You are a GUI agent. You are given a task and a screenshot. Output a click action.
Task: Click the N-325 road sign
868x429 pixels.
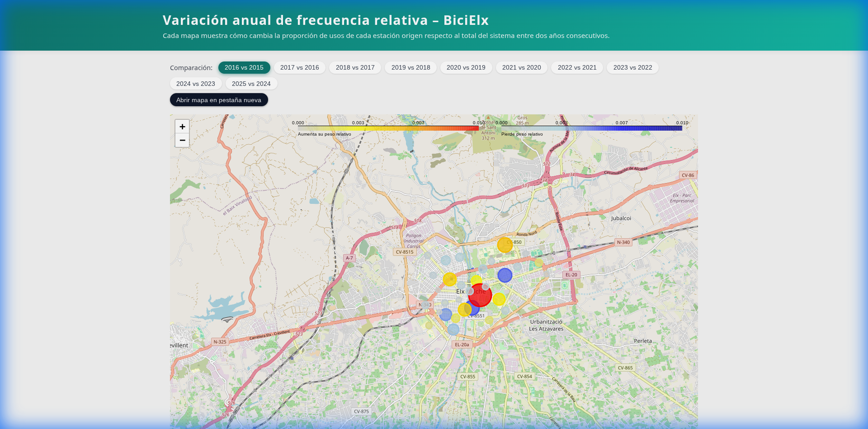[220, 342]
